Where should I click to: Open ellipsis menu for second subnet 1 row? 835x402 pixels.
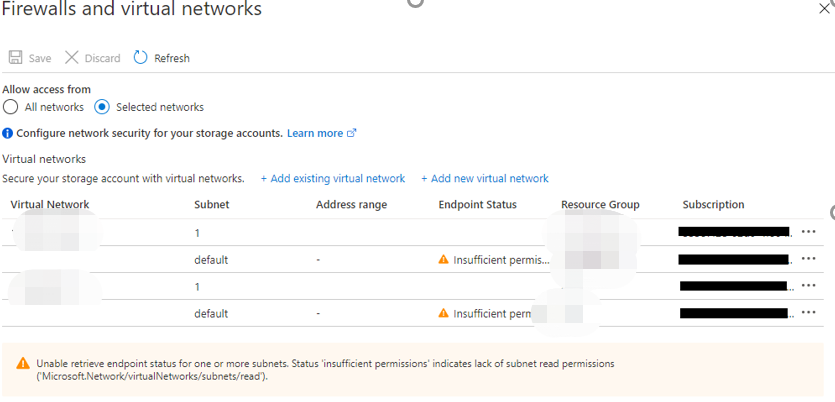[x=809, y=286]
